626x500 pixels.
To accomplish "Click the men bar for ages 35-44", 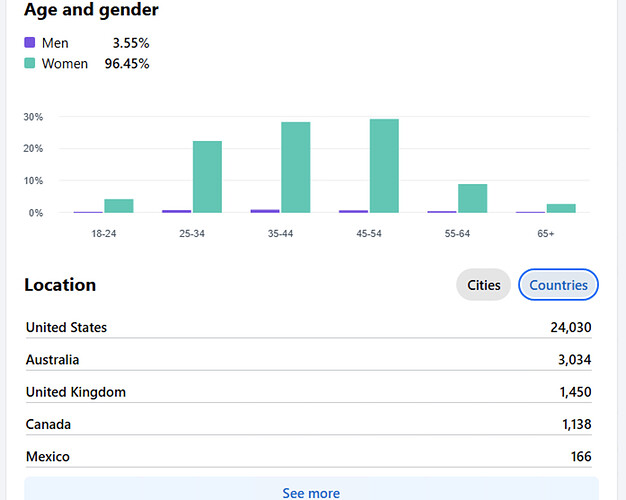I will (x=265, y=211).
